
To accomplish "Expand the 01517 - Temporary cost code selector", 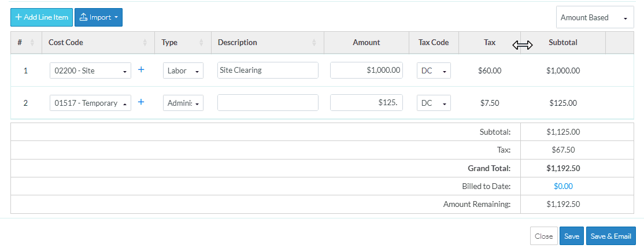I will pos(90,103).
